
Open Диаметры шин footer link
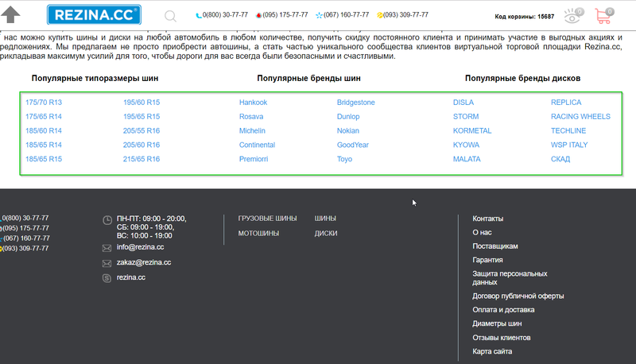coord(497,324)
